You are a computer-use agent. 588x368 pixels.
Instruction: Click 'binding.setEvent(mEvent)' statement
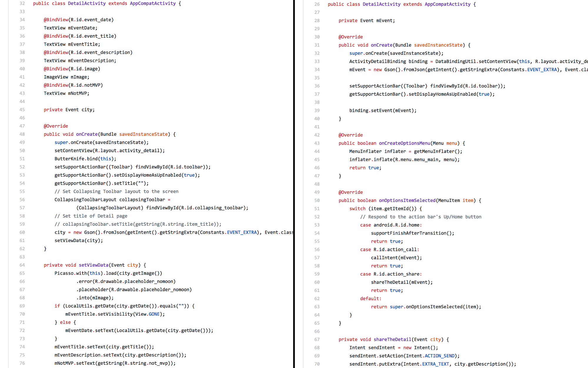point(382,111)
